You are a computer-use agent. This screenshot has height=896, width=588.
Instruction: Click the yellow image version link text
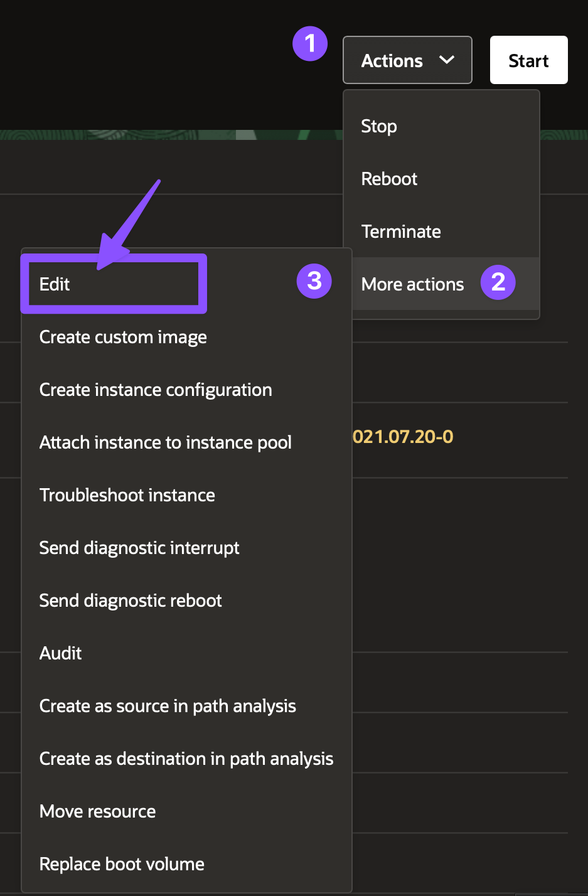[403, 437]
